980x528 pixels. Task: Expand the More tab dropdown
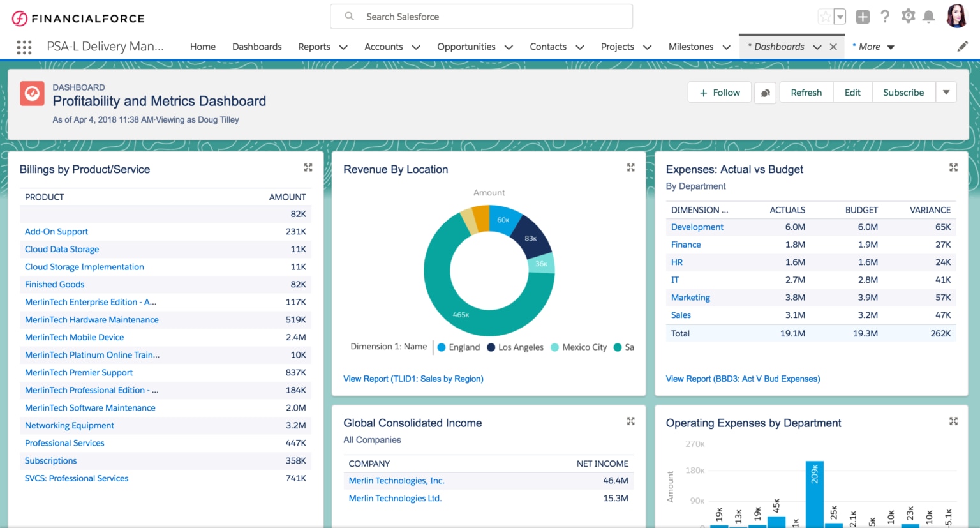[x=891, y=47]
